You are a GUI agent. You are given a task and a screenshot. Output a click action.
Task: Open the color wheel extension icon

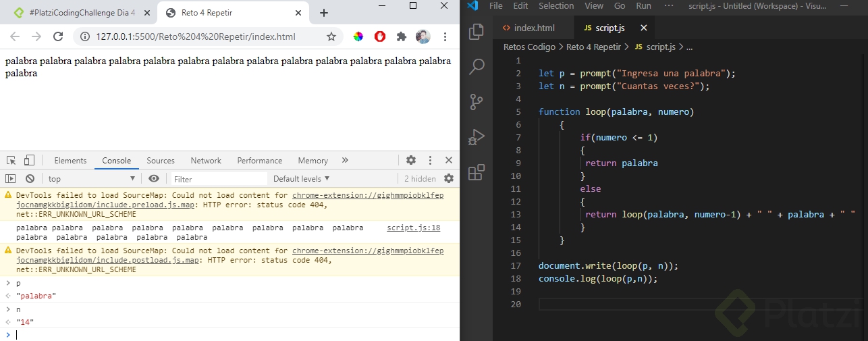click(x=358, y=36)
